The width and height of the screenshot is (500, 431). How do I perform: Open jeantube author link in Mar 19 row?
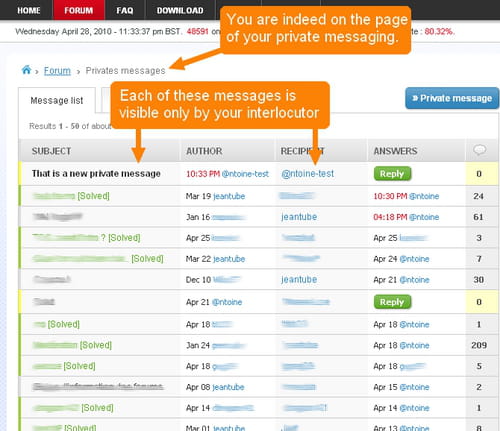click(229, 196)
